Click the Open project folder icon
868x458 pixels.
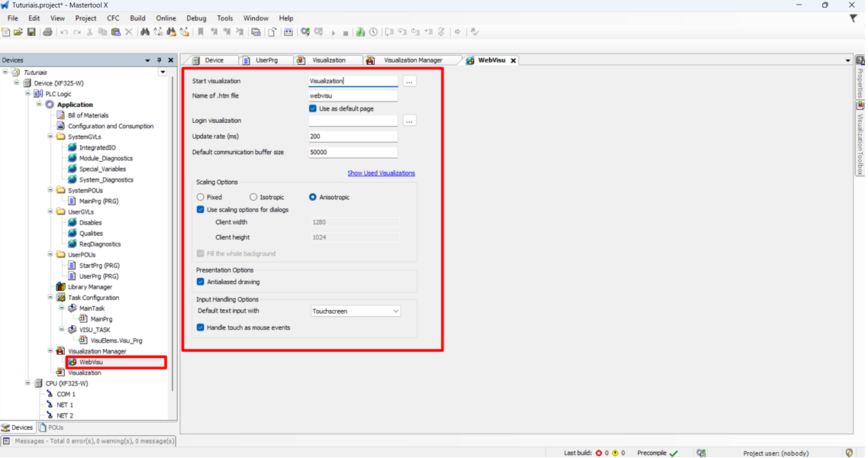tap(18, 32)
